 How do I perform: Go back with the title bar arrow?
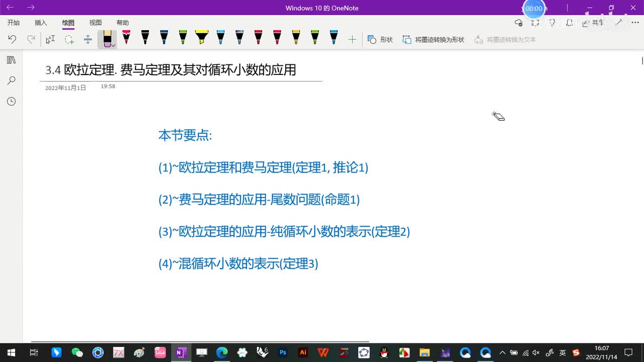point(10,8)
